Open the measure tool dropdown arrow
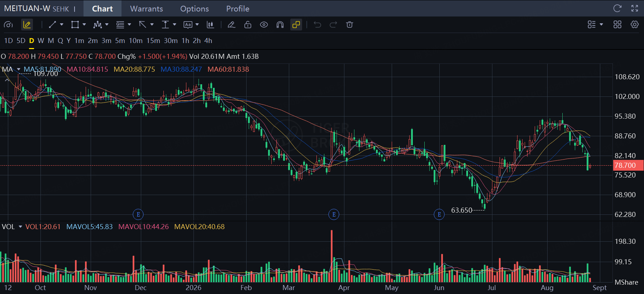The width and height of the screenshot is (644, 294). coord(175,25)
